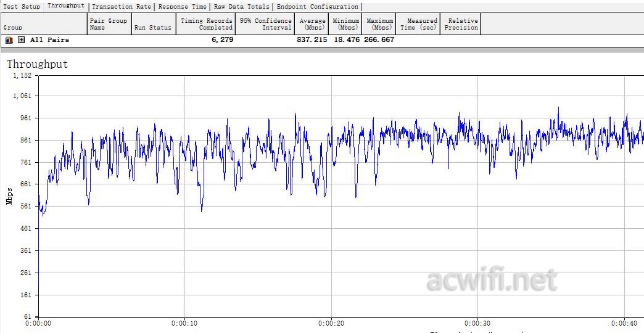Click the 1,061 y-axis label
This screenshot has height=333, width=644.
[22, 96]
